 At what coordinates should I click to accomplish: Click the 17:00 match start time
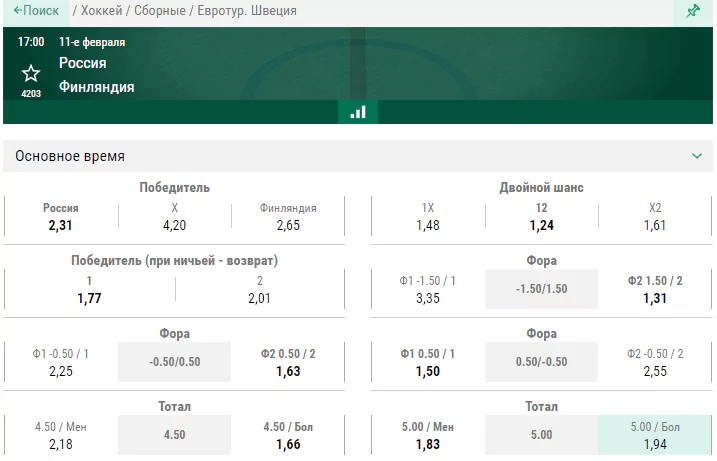(31, 42)
